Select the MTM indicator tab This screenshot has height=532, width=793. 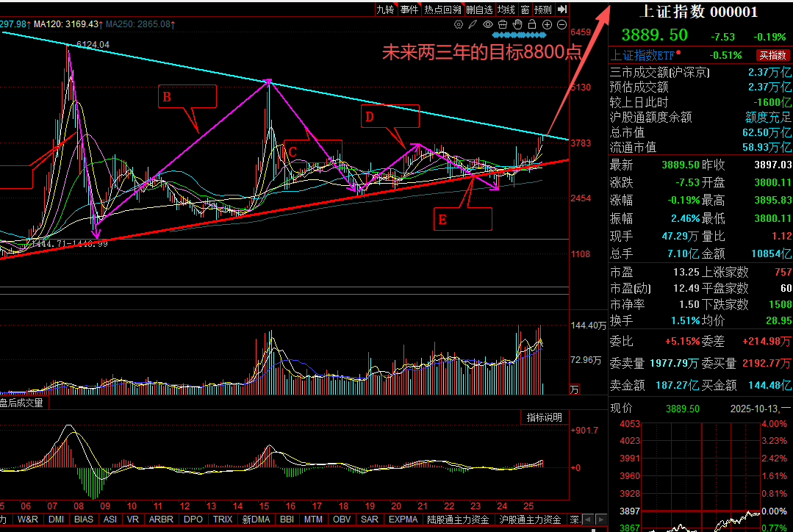(313, 520)
